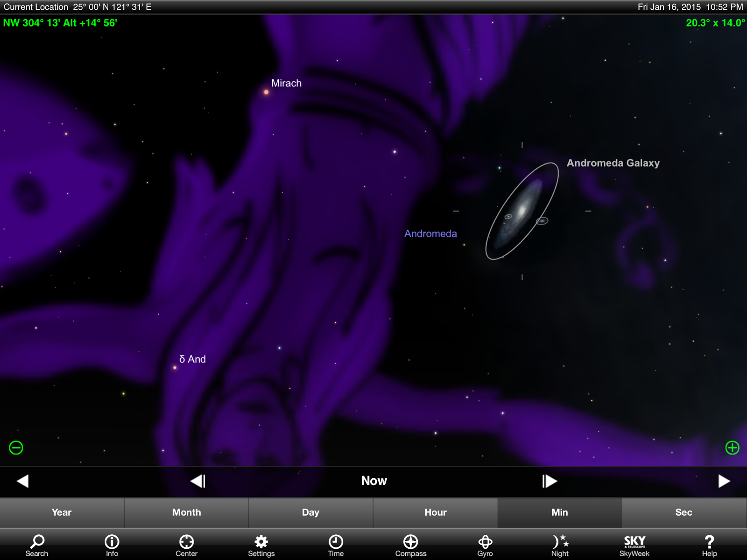Open the Search tool
This screenshot has height=560, width=747.
37,546
